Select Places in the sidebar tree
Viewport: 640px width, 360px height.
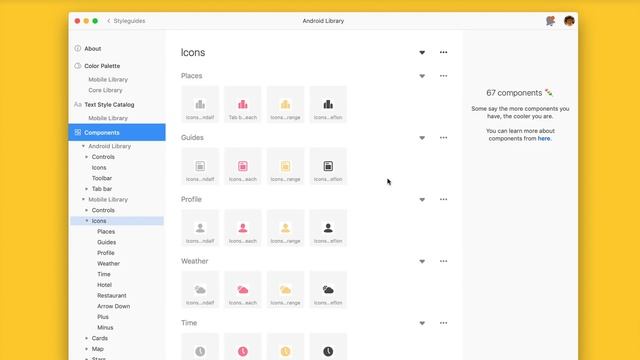tap(106, 231)
